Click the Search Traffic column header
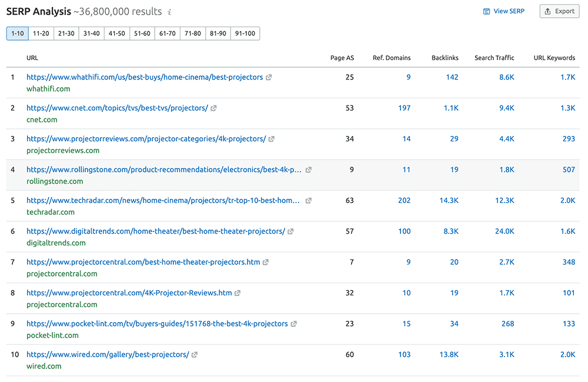The width and height of the screenshot is (588, 382). [x=495, y=58]
